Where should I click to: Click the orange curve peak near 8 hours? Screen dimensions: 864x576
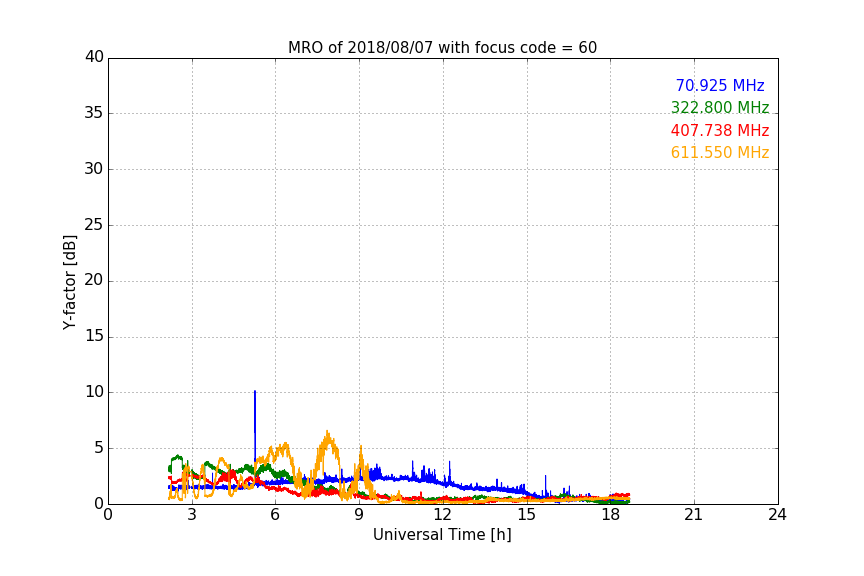[x=327, y=433]
